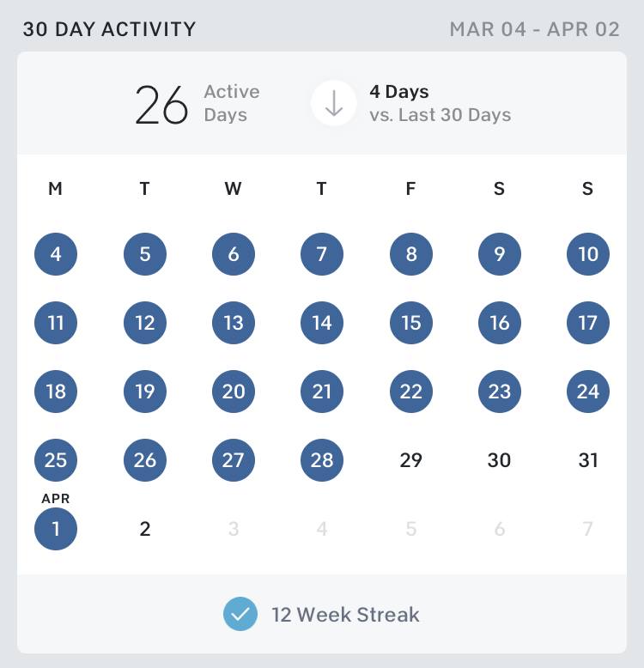Tap inactive day 31
The width and height of the screenshot is (644, 668).
coord(588,460)
